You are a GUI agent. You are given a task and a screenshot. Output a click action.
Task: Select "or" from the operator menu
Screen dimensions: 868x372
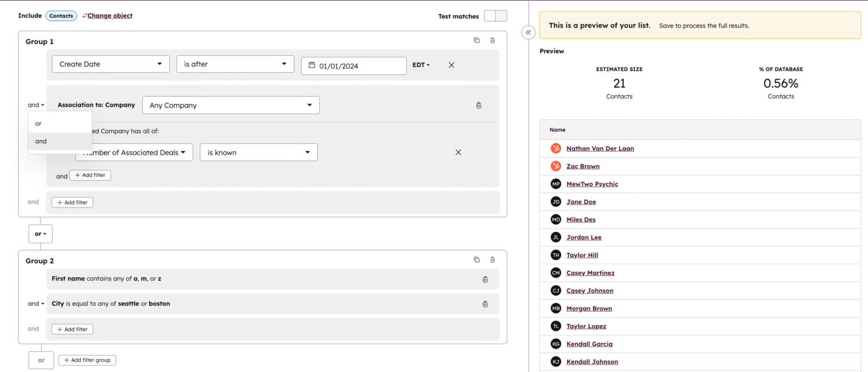(x=39, y=123)
